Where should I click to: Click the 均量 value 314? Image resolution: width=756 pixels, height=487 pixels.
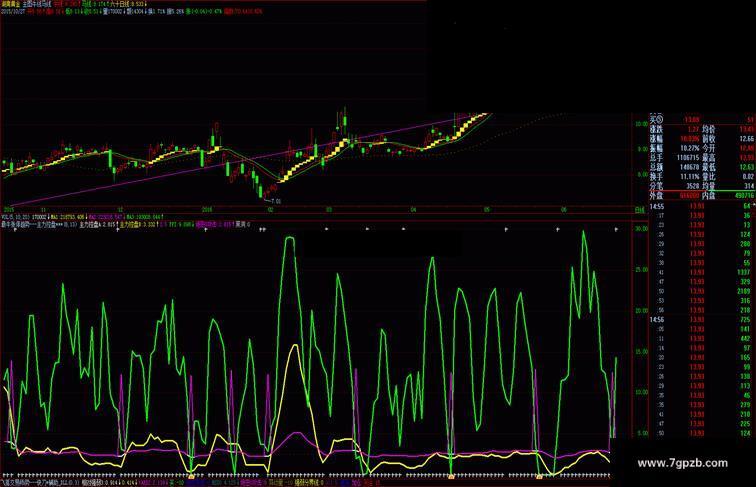click(749, 186)
